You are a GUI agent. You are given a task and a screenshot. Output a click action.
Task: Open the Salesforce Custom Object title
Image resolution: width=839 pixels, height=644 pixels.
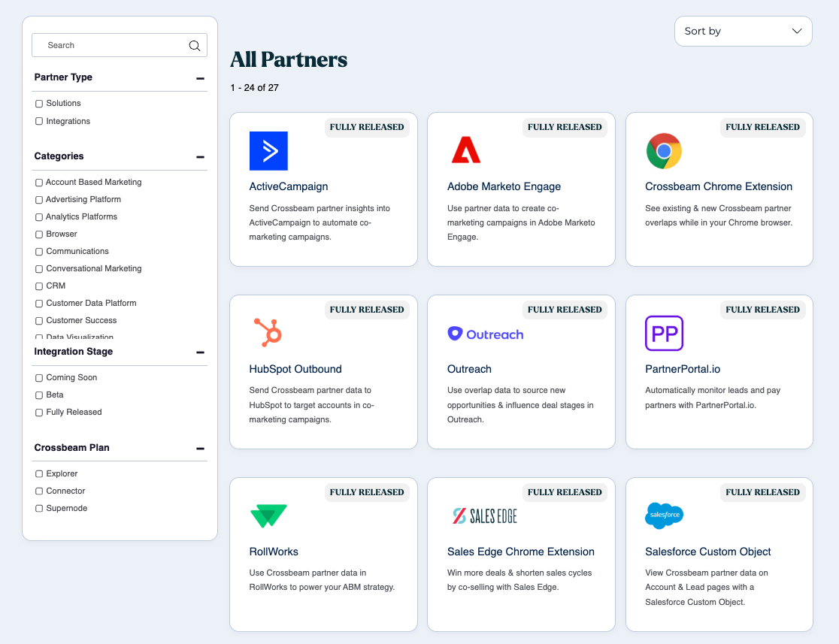point(708,552)
